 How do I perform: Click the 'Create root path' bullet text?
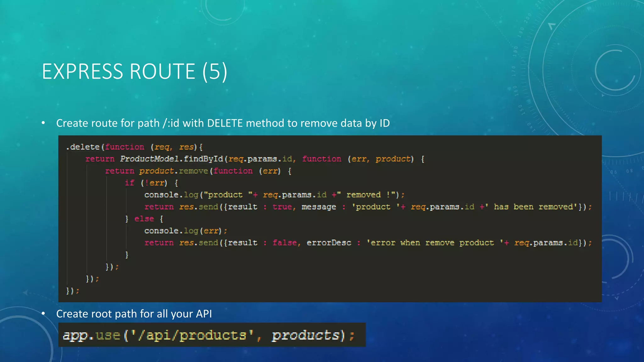click(134, 314)
